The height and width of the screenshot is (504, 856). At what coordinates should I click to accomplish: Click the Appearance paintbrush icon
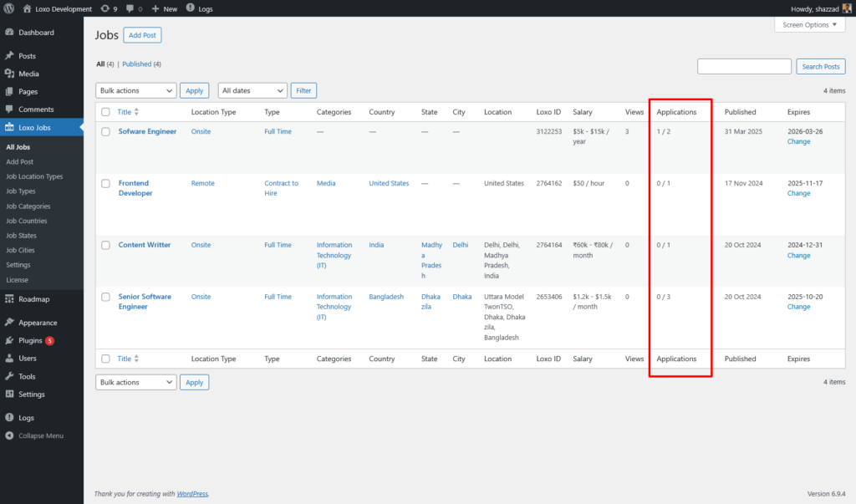tap(9, 323)
